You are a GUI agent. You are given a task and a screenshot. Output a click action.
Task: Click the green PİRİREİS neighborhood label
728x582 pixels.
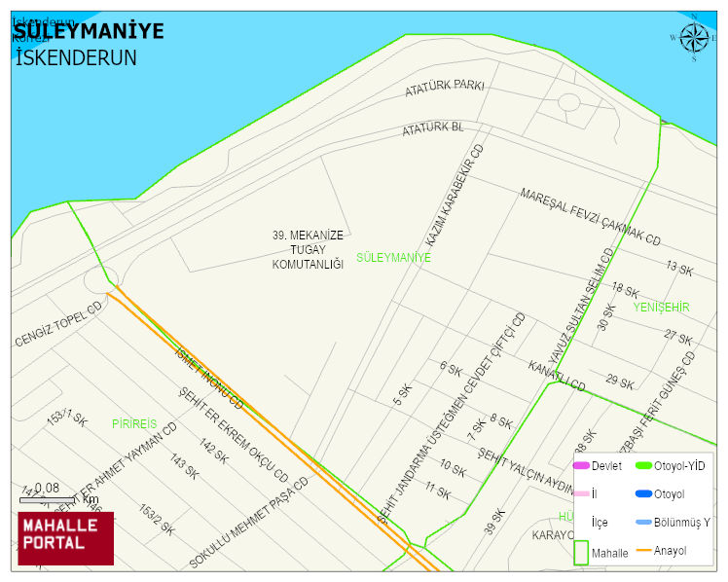tap(134, 424)
